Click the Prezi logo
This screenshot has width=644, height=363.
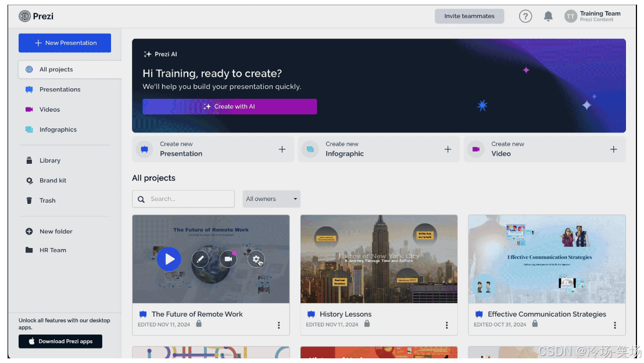35,16
